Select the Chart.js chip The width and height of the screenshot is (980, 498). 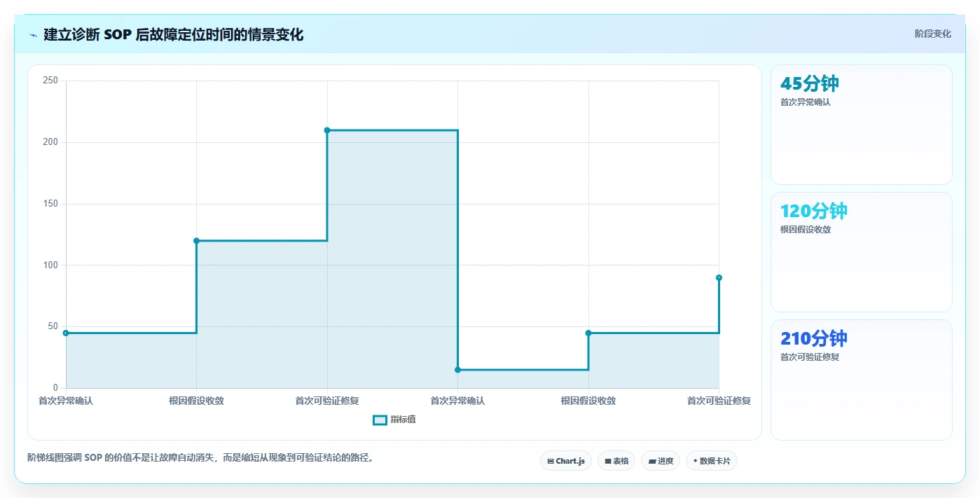coord(566,461)
